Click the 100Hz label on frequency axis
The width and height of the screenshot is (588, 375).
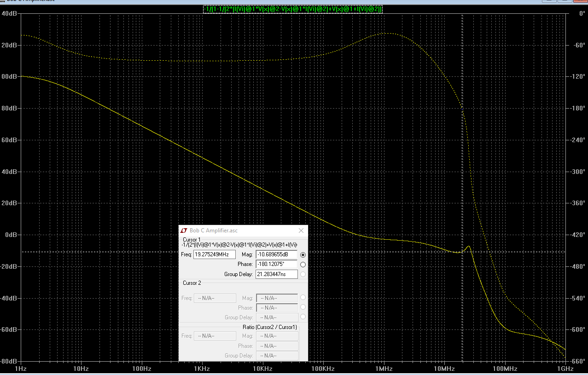coord(141,369)
